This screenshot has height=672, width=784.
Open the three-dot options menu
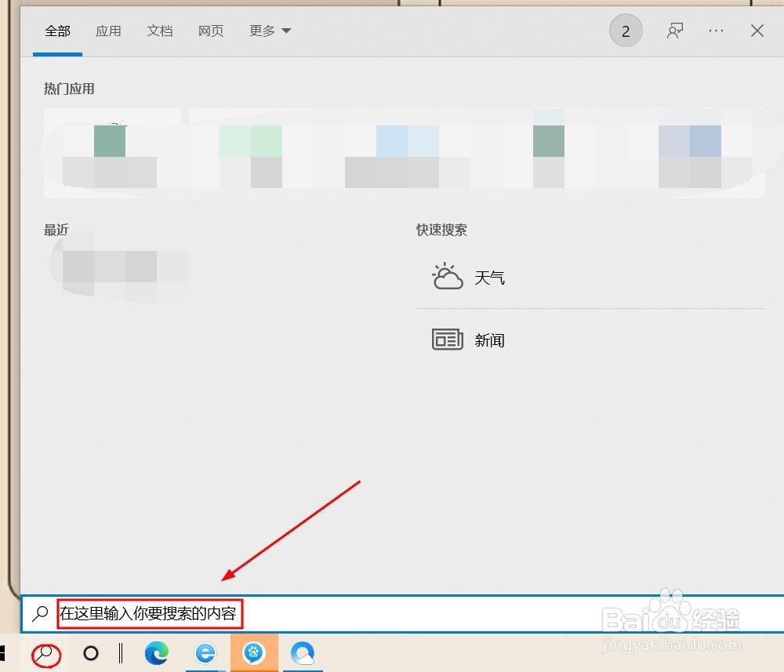716,31
